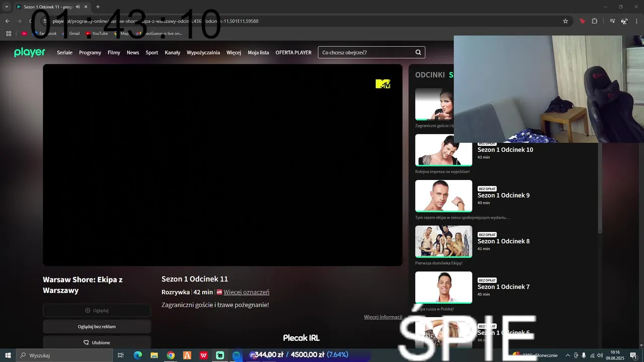Go to Wypożyczalnia
Viewport: 644px width, 362px height.
[x=203, y=52]
